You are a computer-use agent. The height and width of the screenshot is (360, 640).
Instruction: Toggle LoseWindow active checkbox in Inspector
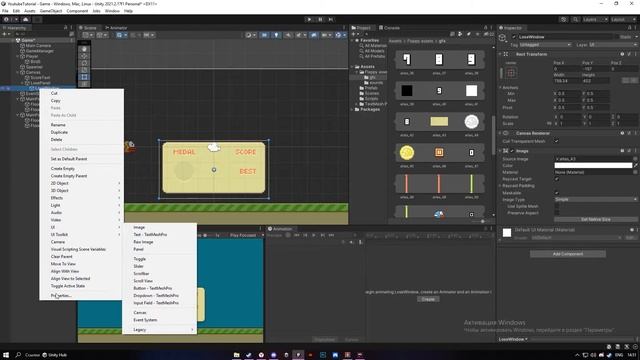coord(514,37)
